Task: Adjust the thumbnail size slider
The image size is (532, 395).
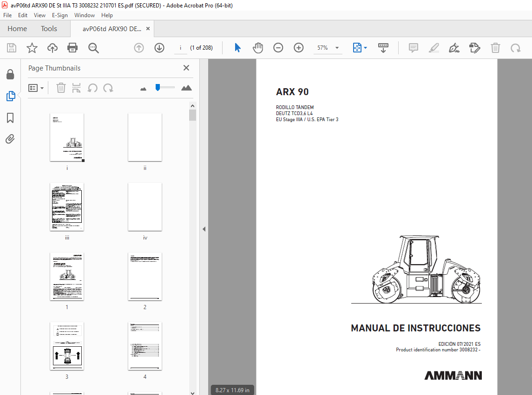Action: coord(158,87)
